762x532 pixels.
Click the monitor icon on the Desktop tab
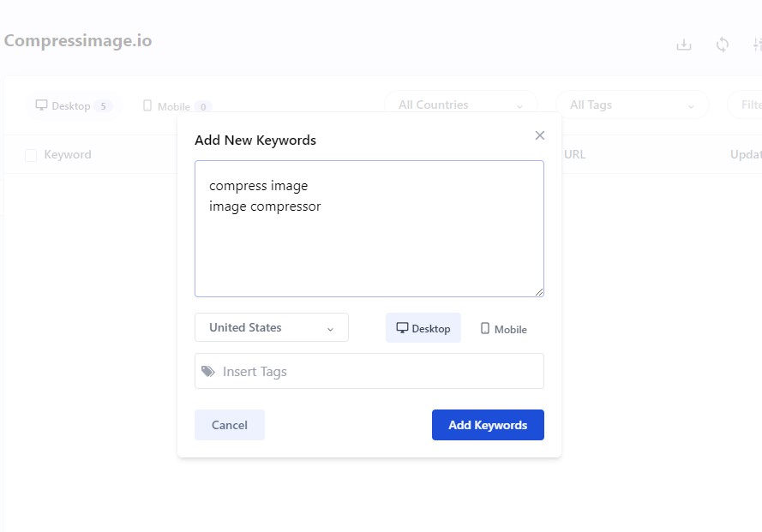point(41,105)
